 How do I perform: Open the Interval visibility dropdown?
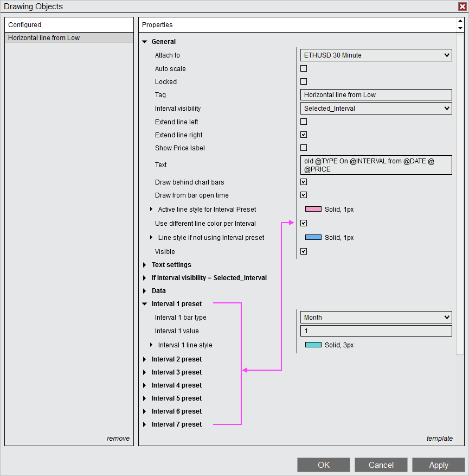click(376, 108)
